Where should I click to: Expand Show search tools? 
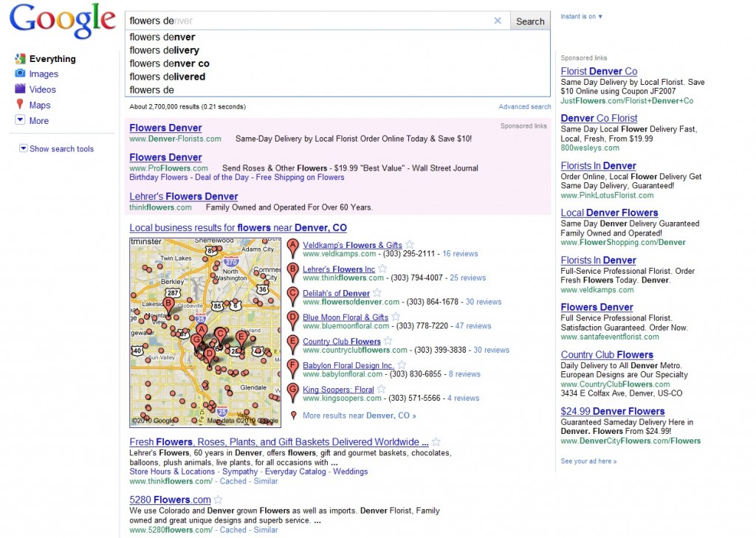(x=56, y=148)
